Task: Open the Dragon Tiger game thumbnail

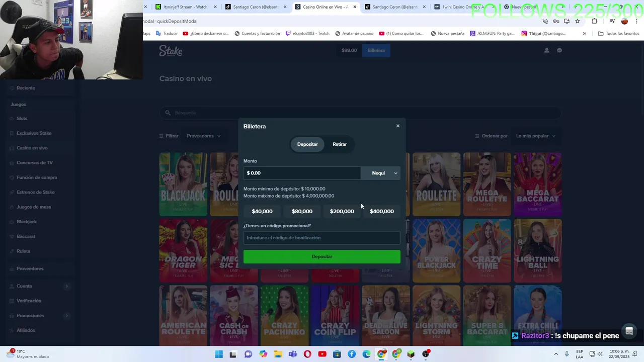Action: (x=183, y=250)
